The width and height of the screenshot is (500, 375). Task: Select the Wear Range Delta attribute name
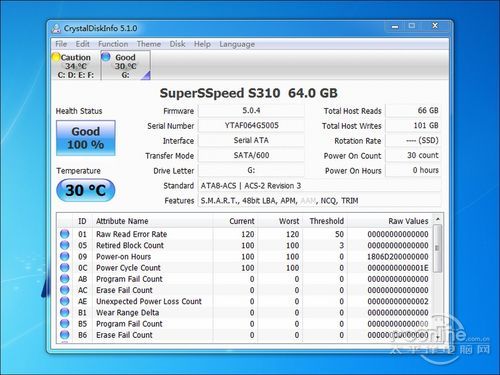tap(127, 313)
